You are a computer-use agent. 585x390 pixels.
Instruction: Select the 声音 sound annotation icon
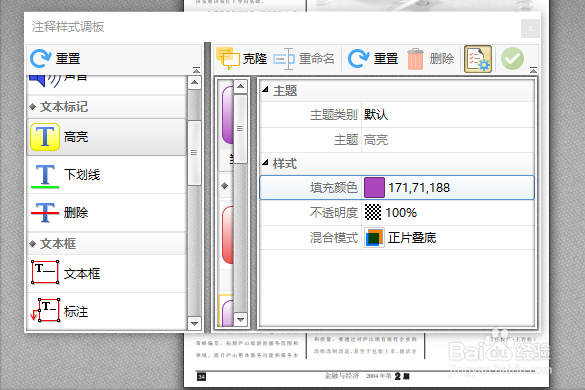tap(45, 80)
